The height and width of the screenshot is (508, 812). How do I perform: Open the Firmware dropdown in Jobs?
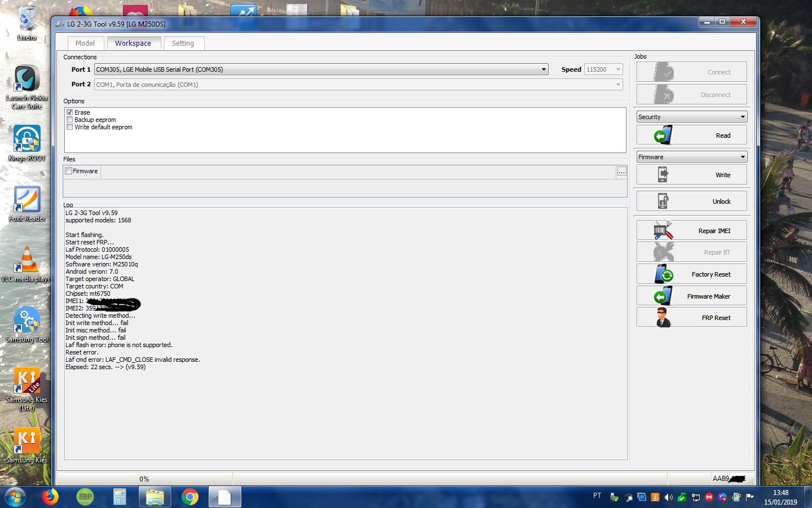point(692,157)
